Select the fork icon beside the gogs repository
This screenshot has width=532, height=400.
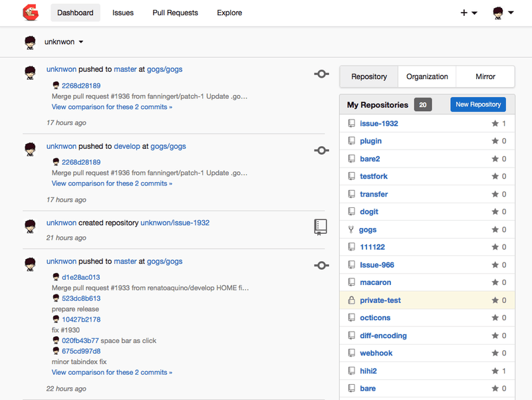352,229
